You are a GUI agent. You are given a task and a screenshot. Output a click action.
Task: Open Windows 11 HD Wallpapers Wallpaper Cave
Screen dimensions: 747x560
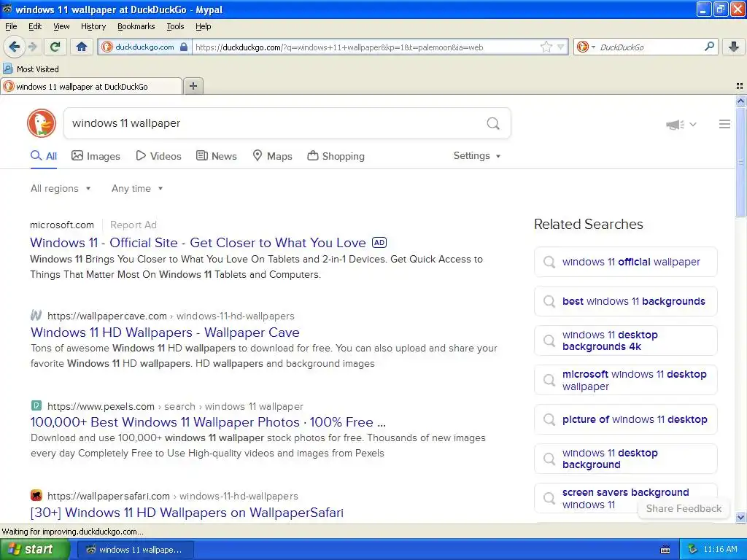pos(165,332)
